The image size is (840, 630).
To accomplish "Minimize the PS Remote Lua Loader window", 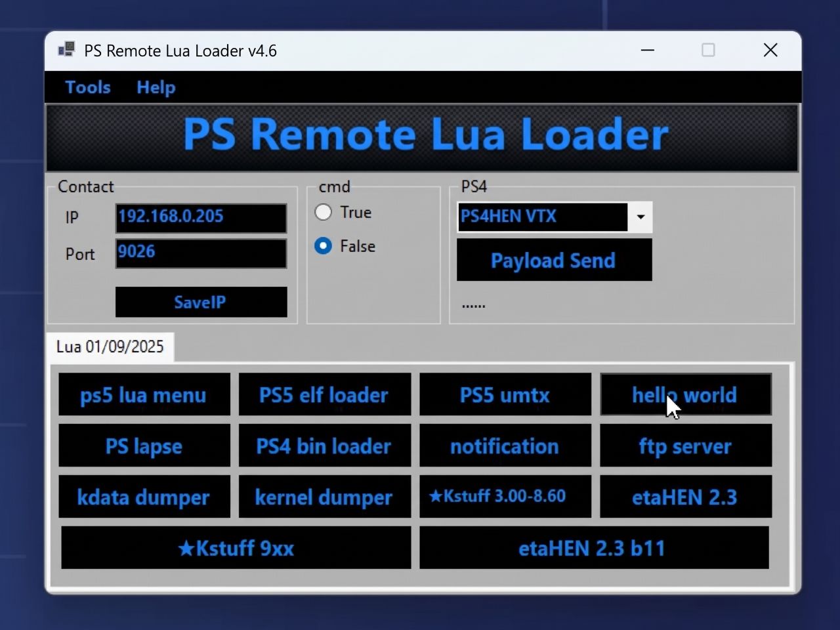I will 648,50.
